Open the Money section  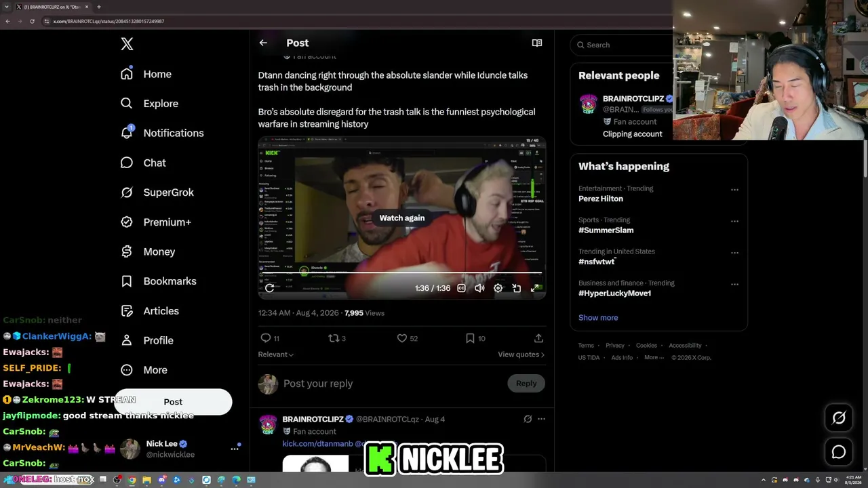148,251
